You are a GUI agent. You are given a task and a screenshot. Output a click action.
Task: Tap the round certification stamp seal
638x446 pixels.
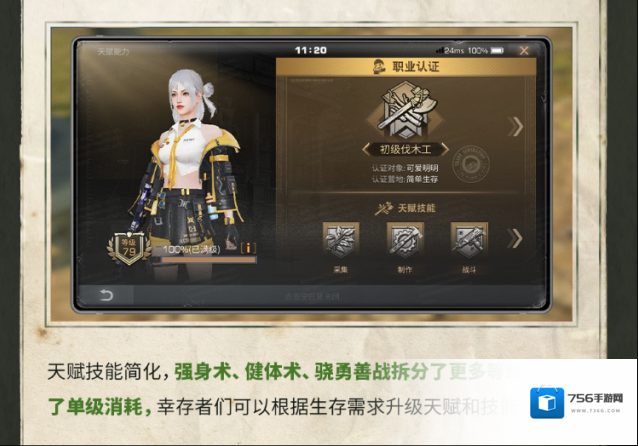(x=470, y=164)
